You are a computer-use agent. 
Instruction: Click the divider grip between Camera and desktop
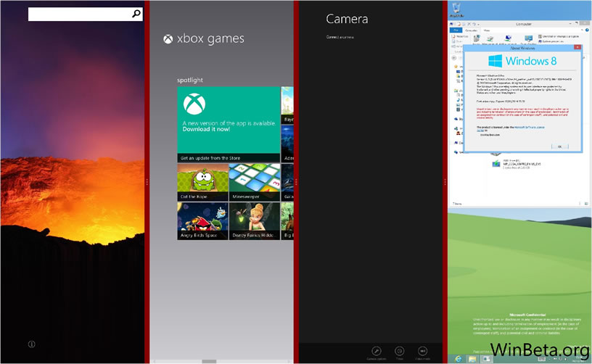[x=445, y=182]
